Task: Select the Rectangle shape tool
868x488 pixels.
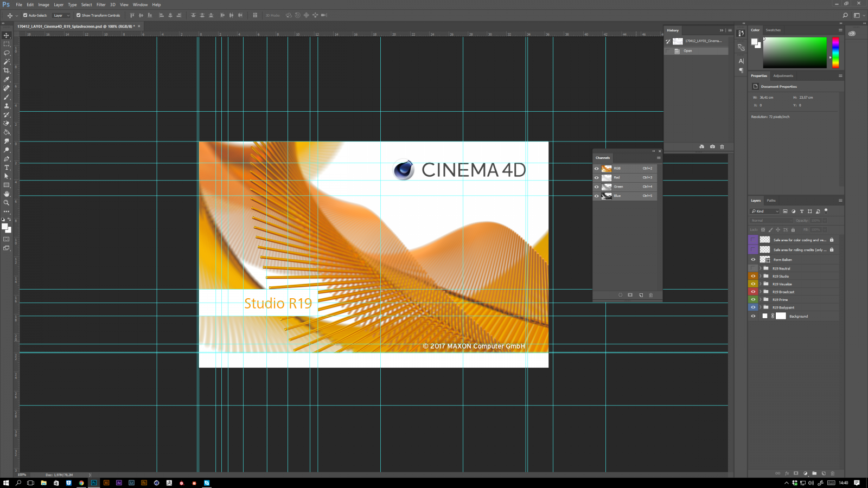Action: coord(7,185)
